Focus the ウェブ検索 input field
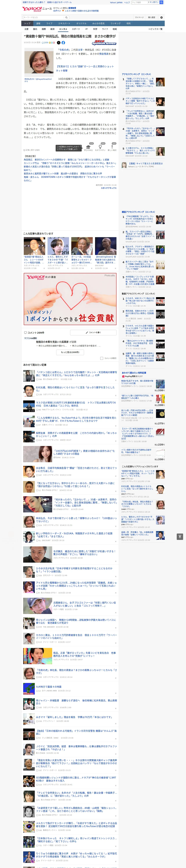Screen dimensions: 186x868 pyautogui.click(x=139, y=2)
